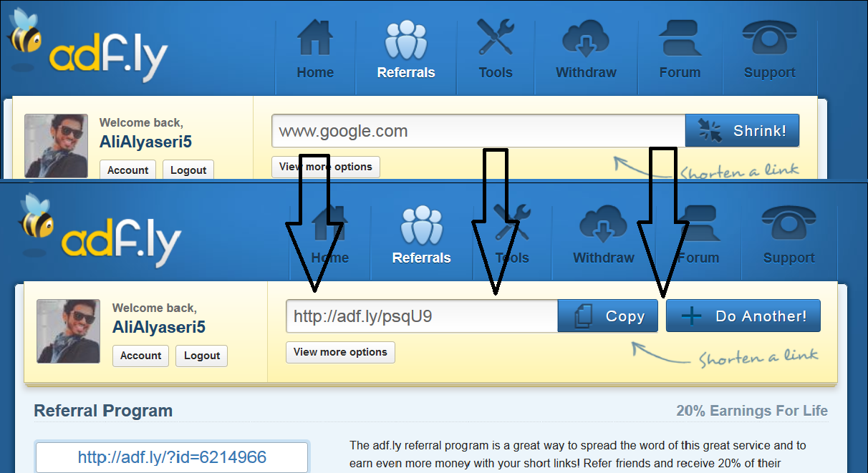Open the Home tab in top navigation
This screenshot has width=868, height=473.
[315, 49]
